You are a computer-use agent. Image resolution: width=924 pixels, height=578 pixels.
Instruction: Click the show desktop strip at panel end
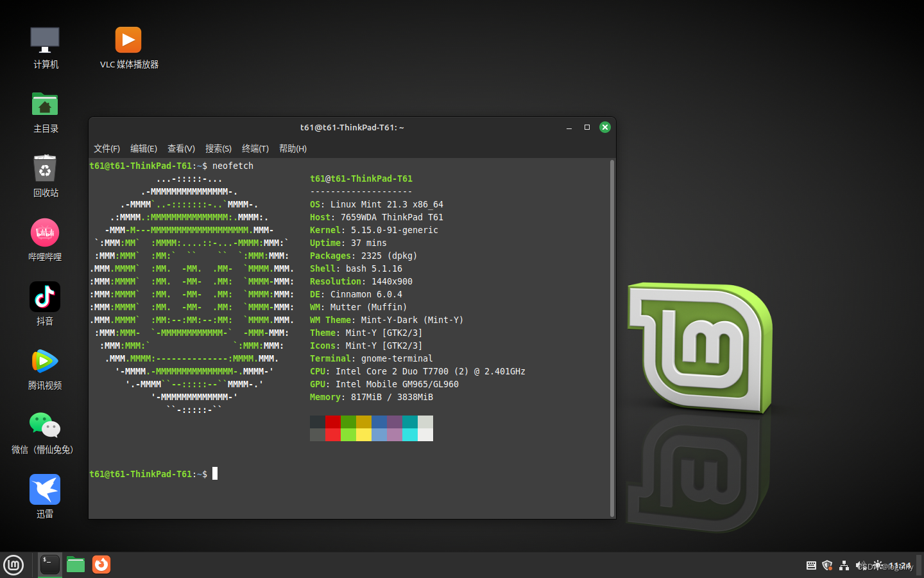click(x=920, y=565)
